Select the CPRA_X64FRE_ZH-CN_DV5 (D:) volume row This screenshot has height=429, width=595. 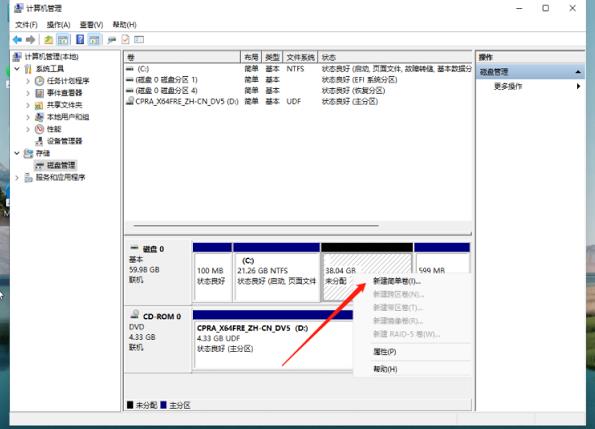pos(187,101)
